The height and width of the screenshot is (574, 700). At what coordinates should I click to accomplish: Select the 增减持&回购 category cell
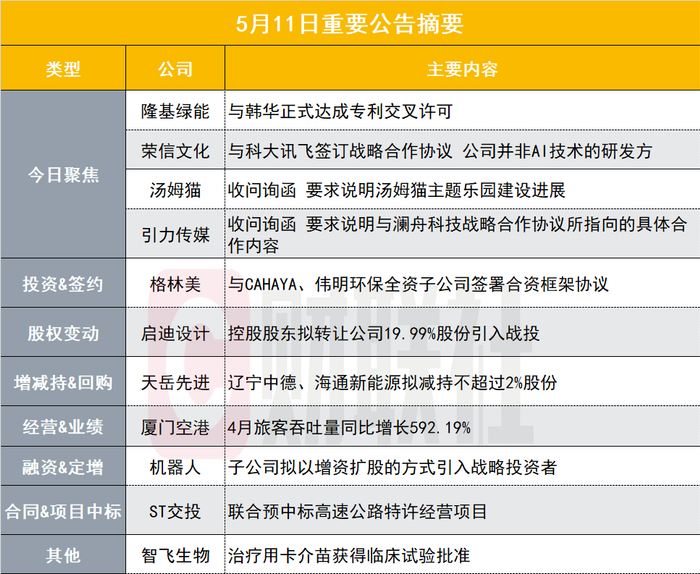click(x=63, y=382)
